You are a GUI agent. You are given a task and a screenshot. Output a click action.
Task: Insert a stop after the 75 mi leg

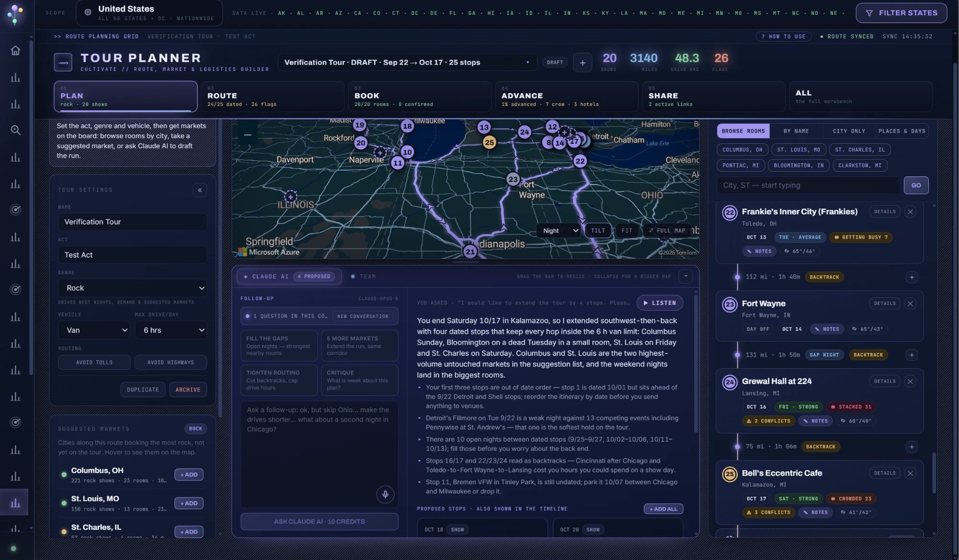(912, 447)
